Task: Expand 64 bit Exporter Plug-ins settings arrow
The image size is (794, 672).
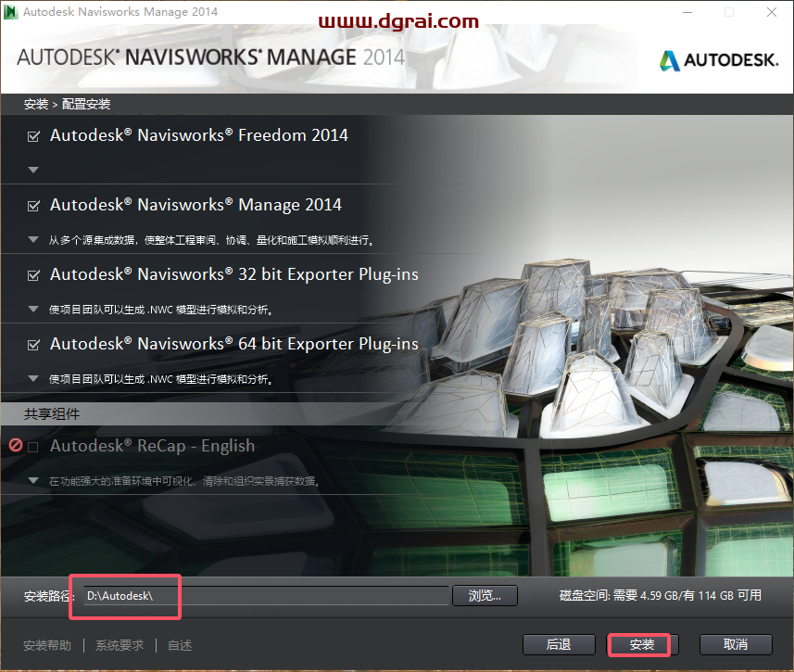Action: (33, 378)
